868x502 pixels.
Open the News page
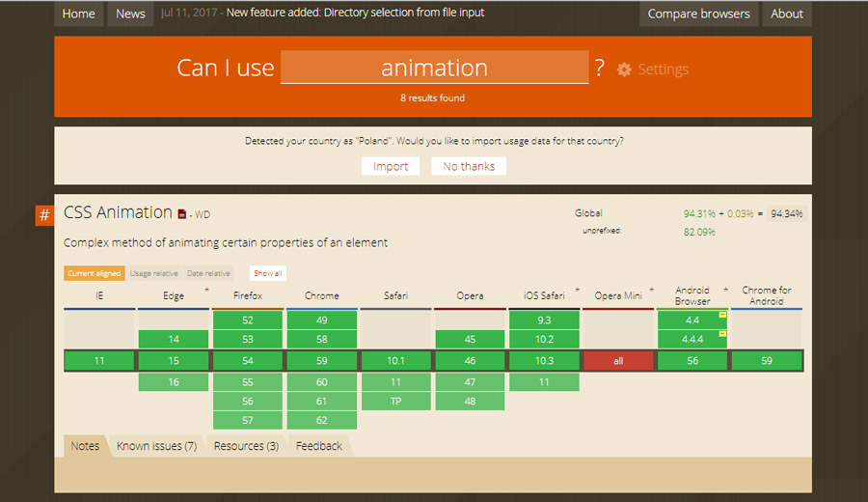coord(130,14)
